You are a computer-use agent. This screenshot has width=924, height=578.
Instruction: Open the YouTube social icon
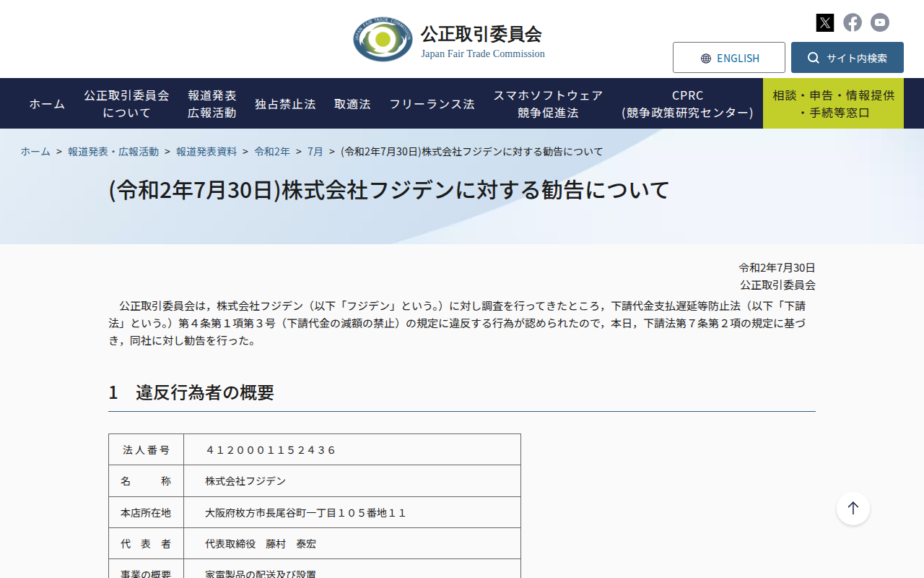[880, 22]
